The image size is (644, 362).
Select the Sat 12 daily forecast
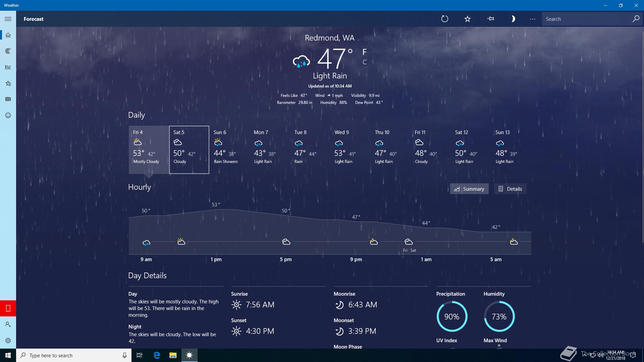click(x=471, y=150)
